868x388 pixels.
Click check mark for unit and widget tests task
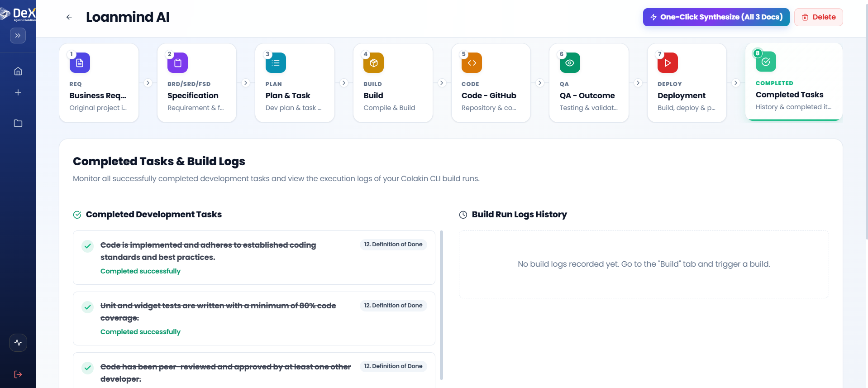[x=88, y=307]
